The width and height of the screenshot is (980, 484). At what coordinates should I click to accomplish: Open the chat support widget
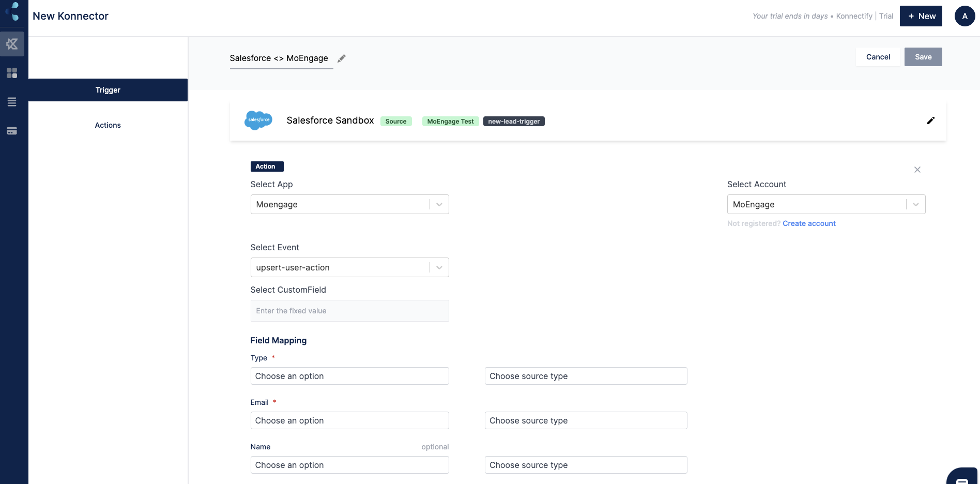[962, 477]
